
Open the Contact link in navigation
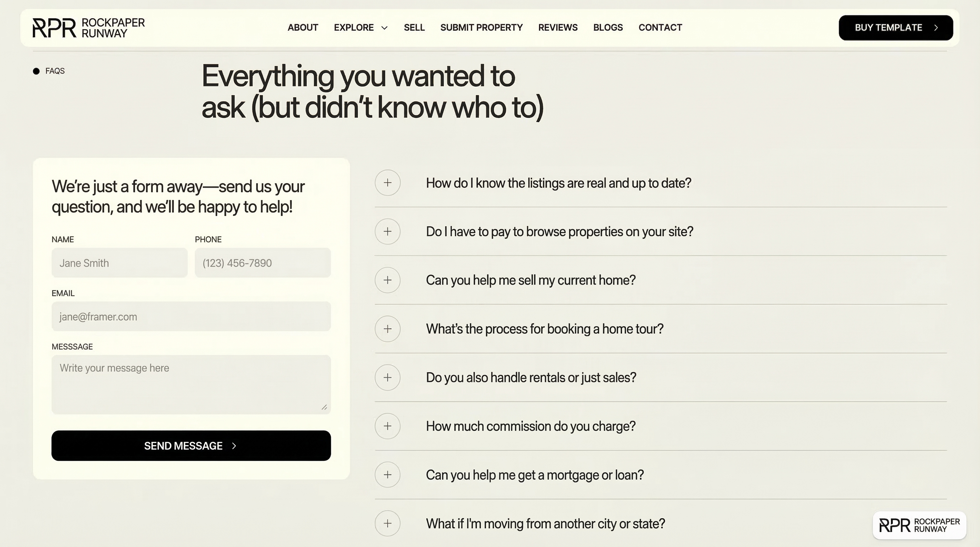point(660,28)
